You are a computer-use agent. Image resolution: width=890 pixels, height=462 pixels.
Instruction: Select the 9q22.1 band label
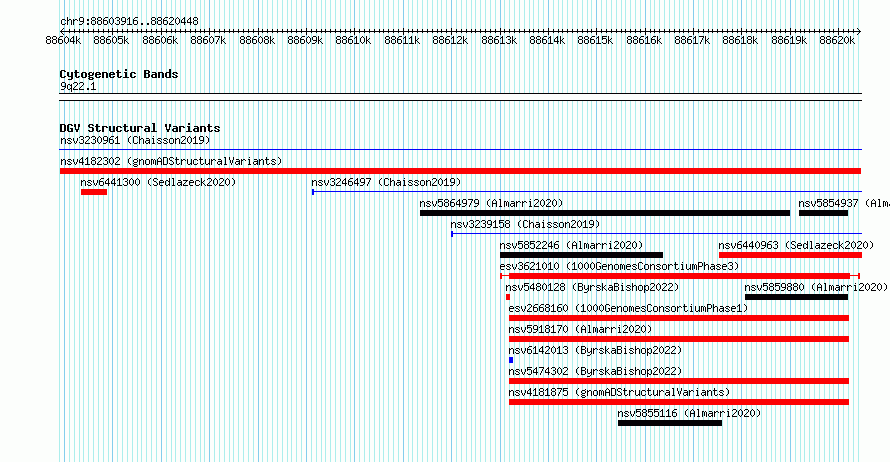tap(78, 87)
